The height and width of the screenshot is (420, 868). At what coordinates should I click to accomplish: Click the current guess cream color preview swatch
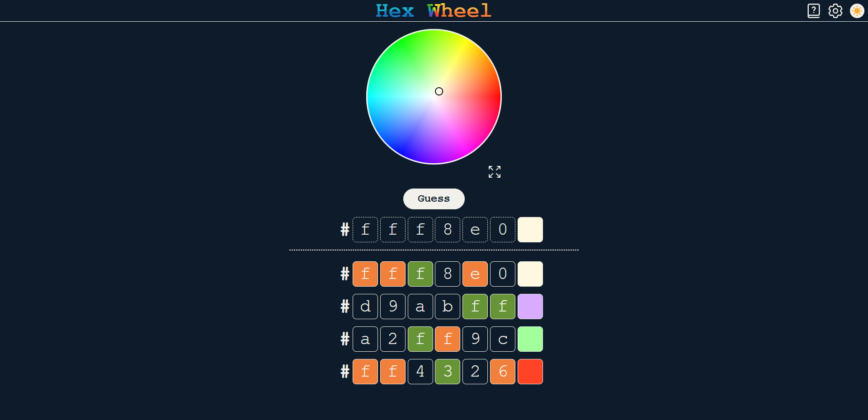[530, 230]
